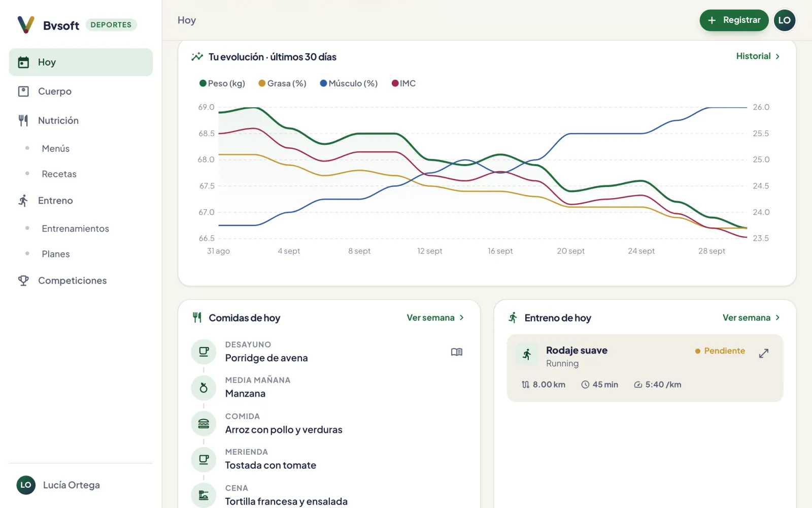The image size is (812, 508).
Task: Click the 5:40 /km pace value
Action: coord(658,385)
